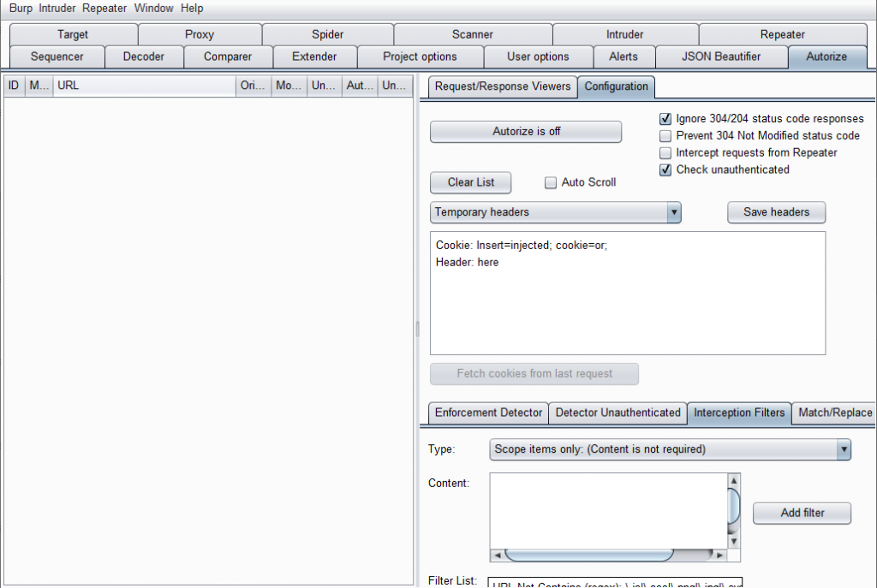
Task: Select the Interception Filters tab
Action: click(x=739, y=413)
